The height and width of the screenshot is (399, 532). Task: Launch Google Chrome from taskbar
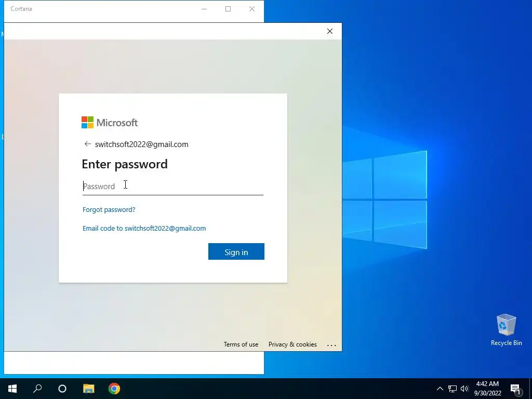(114, 389)
